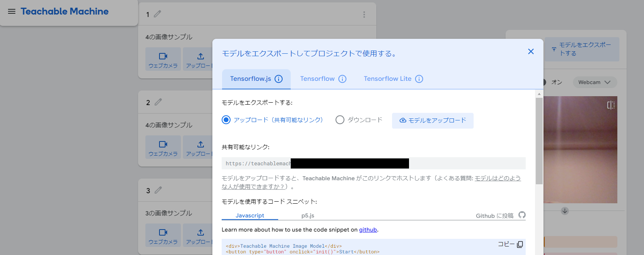Toggle the webcam flip/mirror icon on preview

611,105
